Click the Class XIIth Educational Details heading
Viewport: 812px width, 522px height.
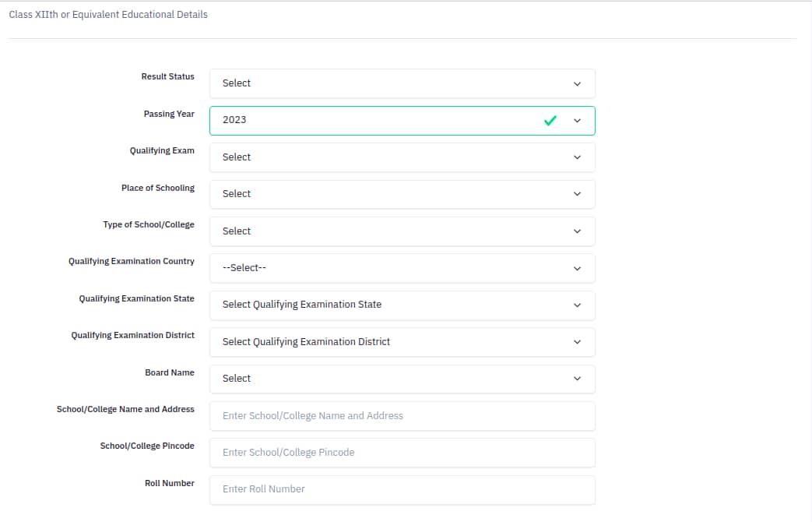pyautogui.click(x=108, y=14)
